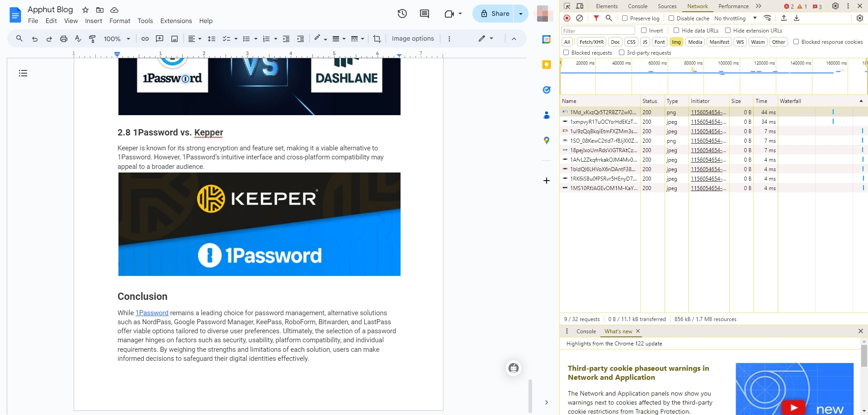Click the Share button
Image resolution: width=868 pixels, height=415 pixels.
pyautogui.click(x=495, y=14)
